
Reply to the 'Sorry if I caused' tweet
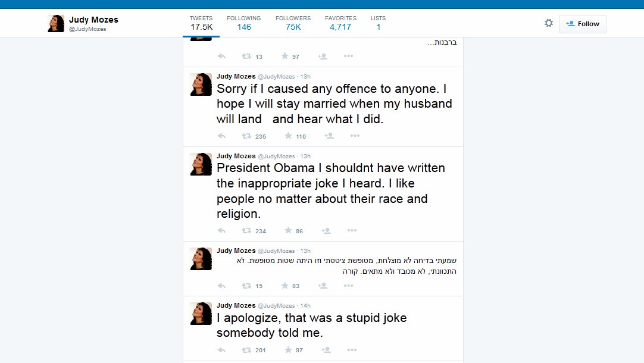[221, 136]
